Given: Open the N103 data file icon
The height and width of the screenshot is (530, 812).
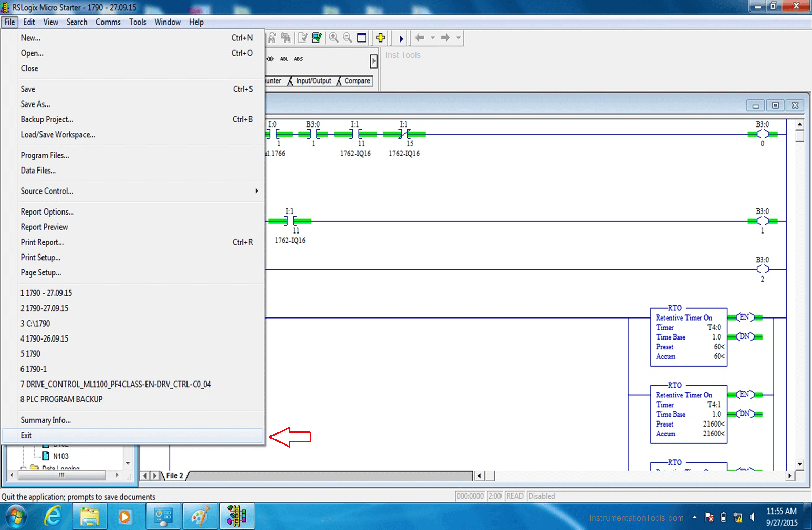Looking at the screenshot, I should tap(46, 456).
